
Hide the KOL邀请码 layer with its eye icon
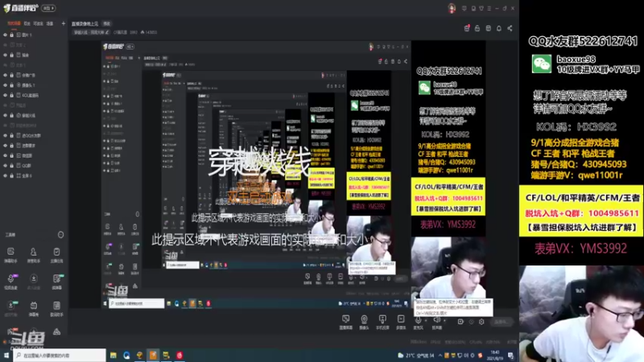tap(6, 95)
